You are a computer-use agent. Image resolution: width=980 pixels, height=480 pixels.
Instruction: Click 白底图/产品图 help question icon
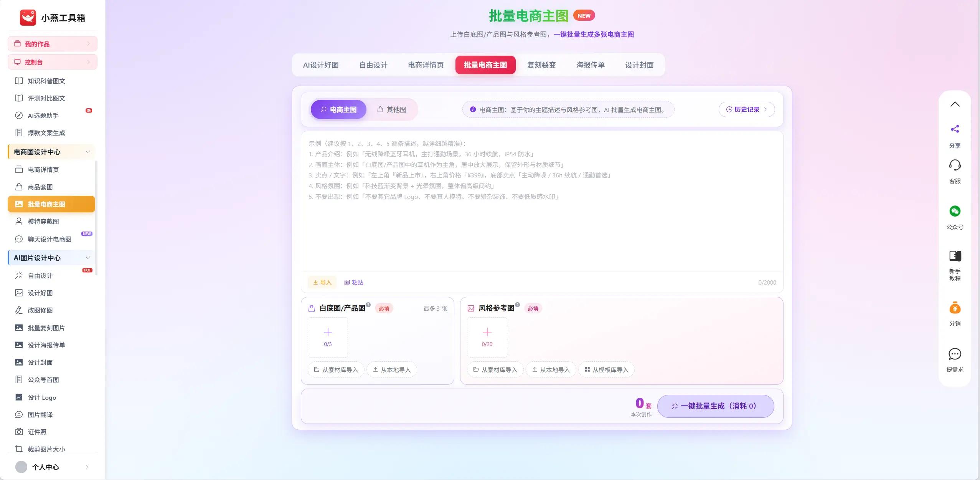click(368, 305)
